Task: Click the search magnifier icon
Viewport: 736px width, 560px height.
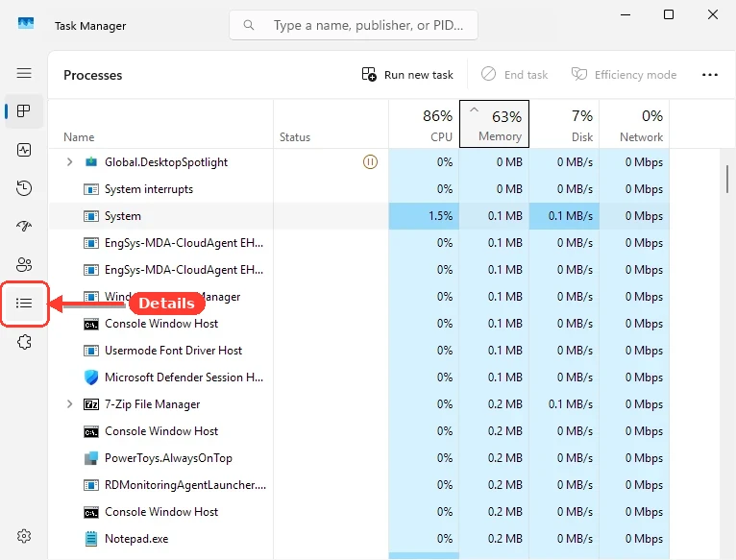Action: 249,25
